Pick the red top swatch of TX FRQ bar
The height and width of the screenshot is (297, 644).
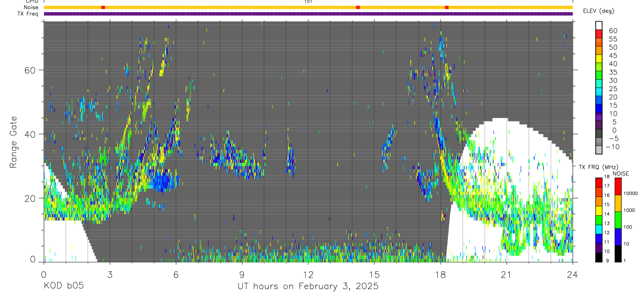(x=599, y=182)
